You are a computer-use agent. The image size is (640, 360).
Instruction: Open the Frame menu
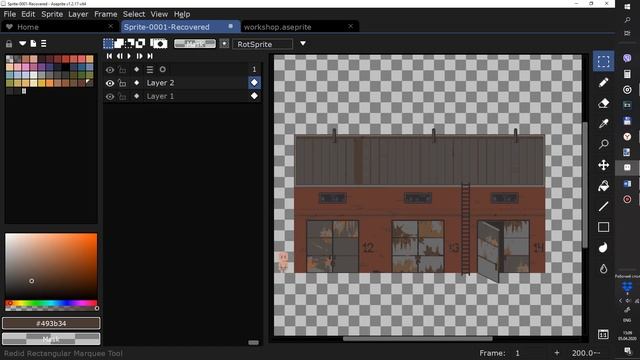[106, 14]
